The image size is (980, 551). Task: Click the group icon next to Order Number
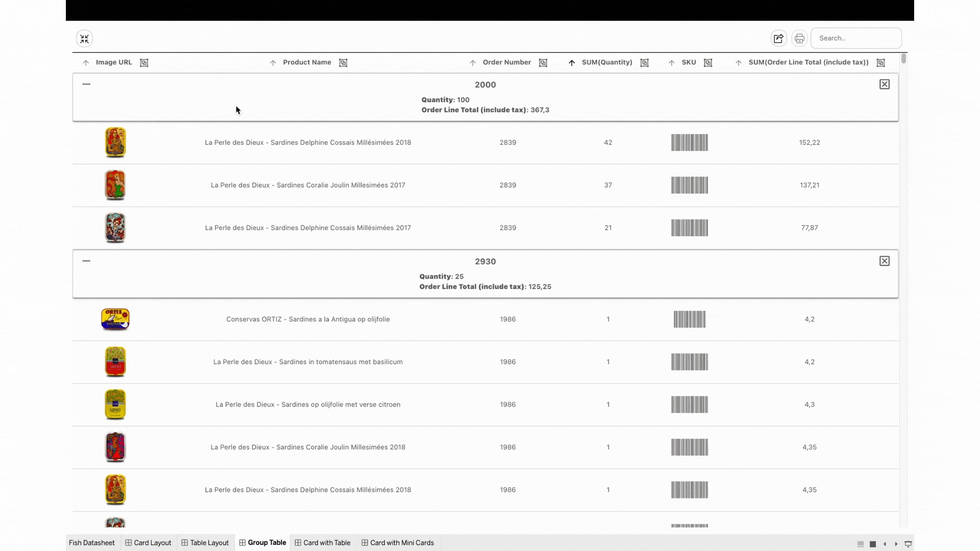tap(543, 63)
